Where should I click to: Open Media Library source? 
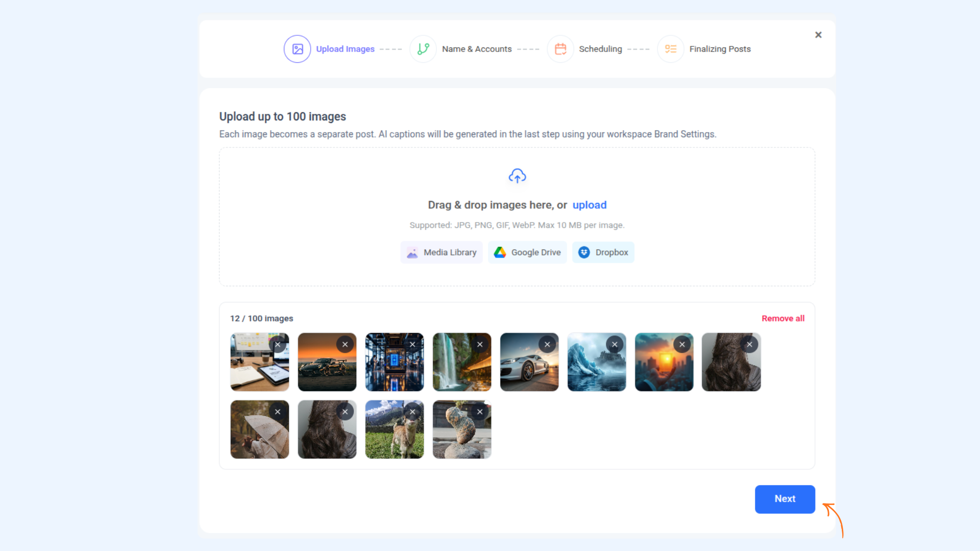click(x=442, y=253)
